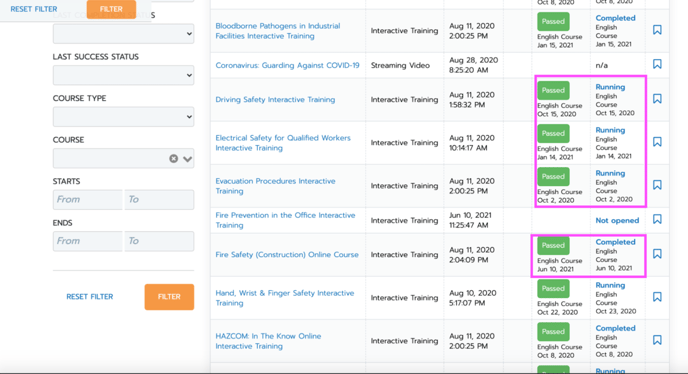Screen dimensions: 688x374
Task: Click Completed status for HAZCOM
Action: coord(615,328)
